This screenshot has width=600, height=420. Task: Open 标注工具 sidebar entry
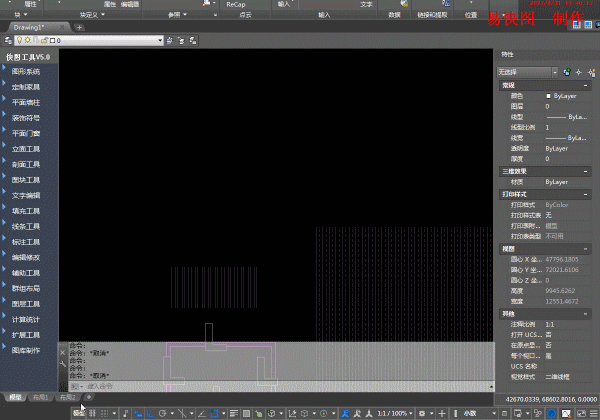(x=26, y=242)
